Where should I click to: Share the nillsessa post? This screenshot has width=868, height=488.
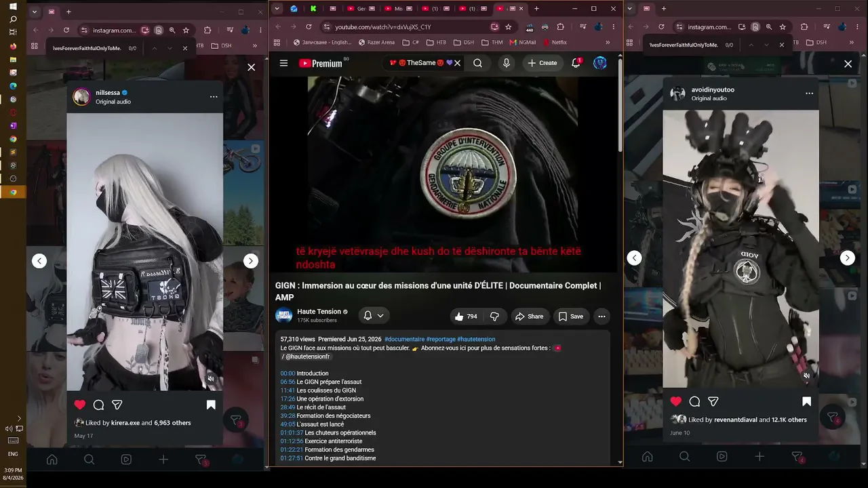pos(117,405)
